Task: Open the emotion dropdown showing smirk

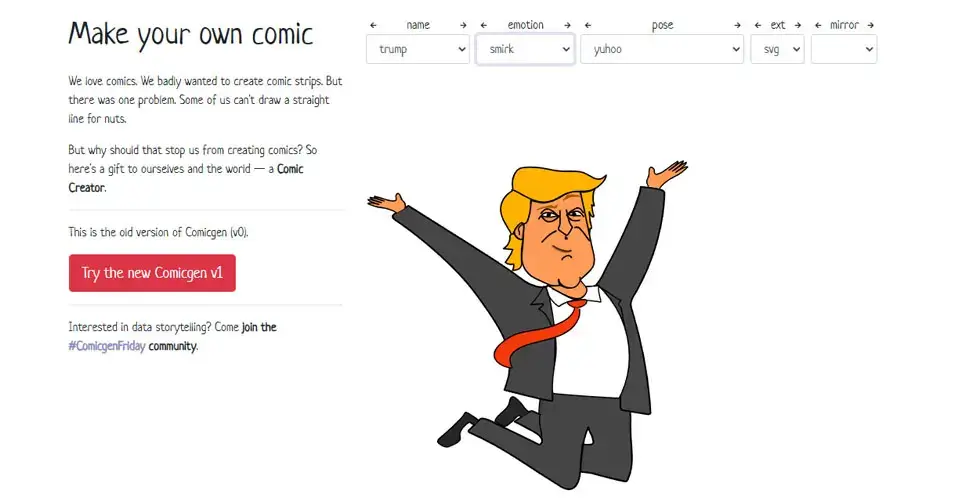Action: (525, 49)
